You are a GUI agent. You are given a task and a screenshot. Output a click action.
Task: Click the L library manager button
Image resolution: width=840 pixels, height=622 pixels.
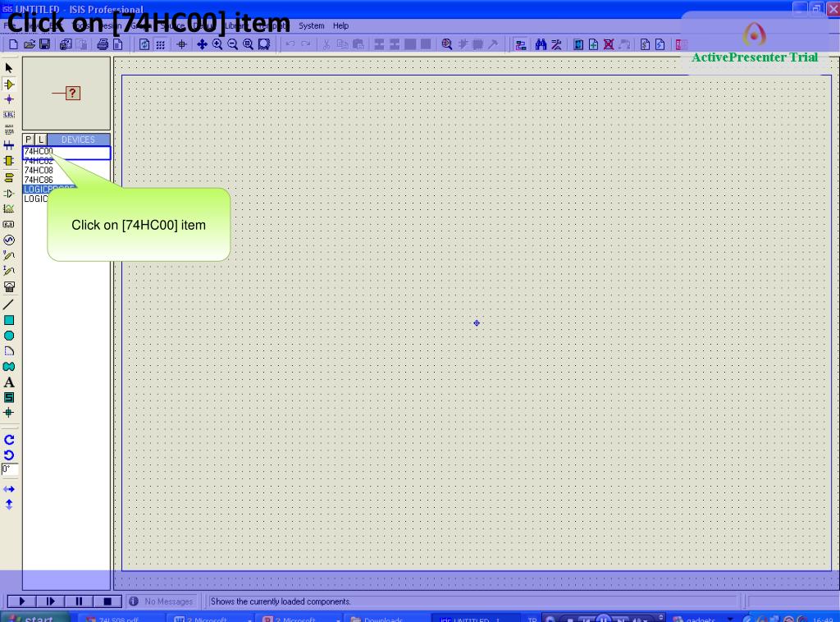coord(41,139)
